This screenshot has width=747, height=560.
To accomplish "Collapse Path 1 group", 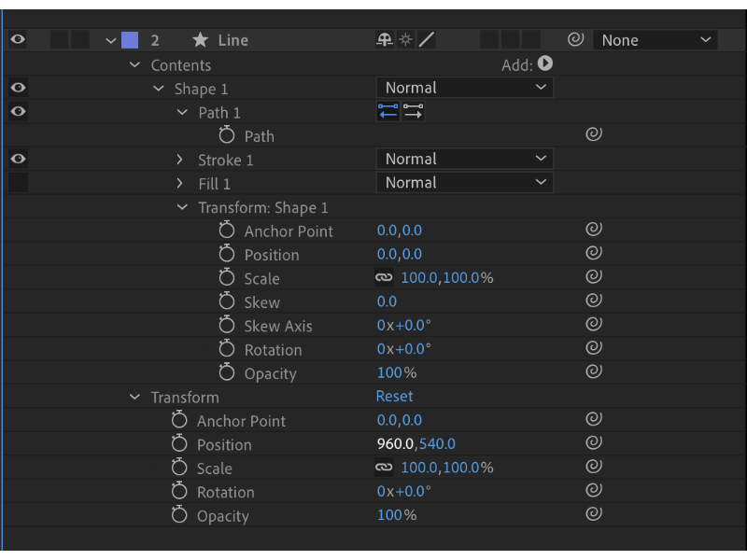I will pyautogui.click(x=182, y=112).
